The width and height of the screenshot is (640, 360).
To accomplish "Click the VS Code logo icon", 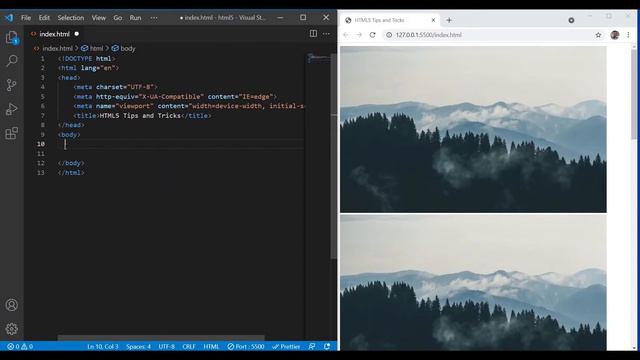I will click(9, 18).
